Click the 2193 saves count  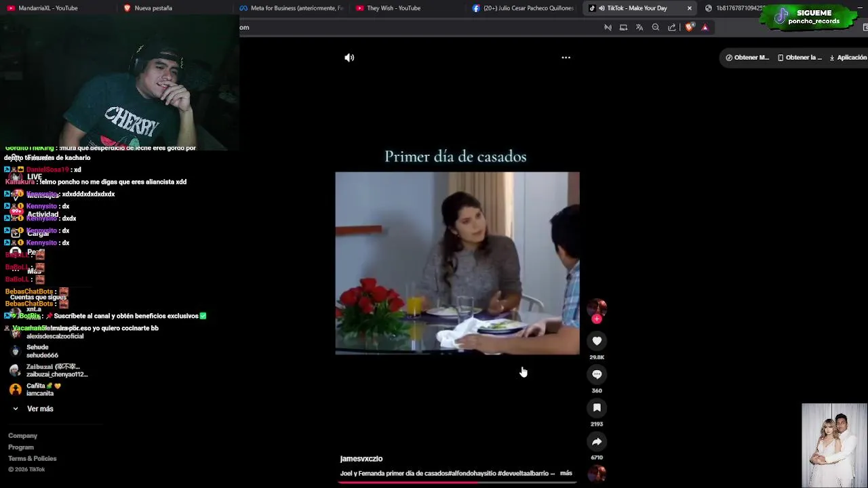pyautogui.click(x=597, y=424)
